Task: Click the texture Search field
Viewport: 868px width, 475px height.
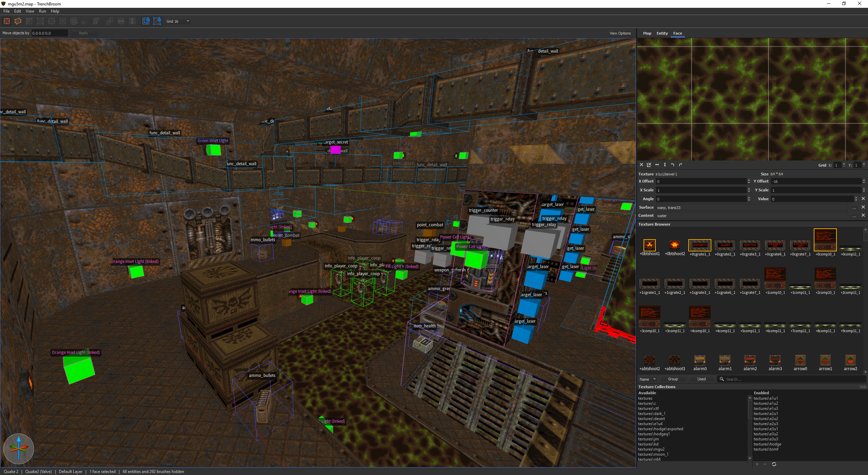Action: 792,379
